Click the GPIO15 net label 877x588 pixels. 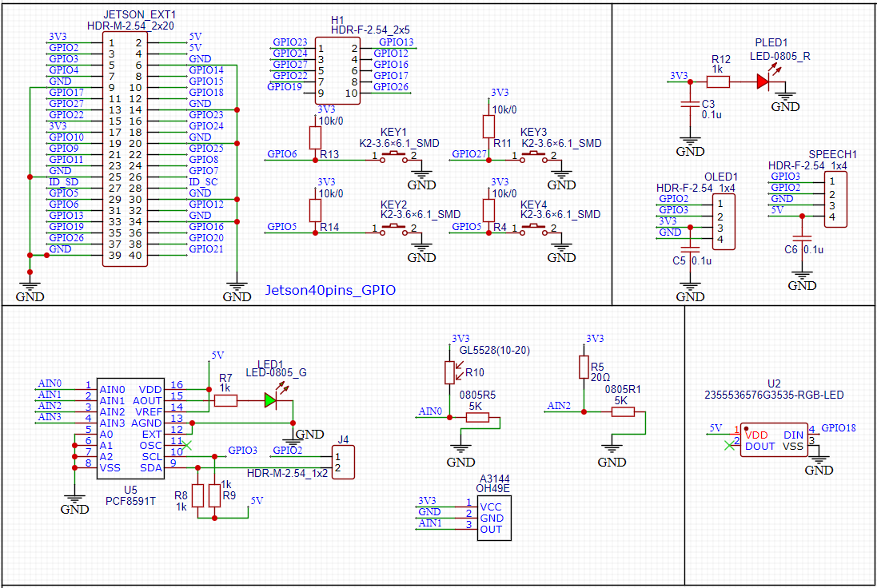click(205, 81)
